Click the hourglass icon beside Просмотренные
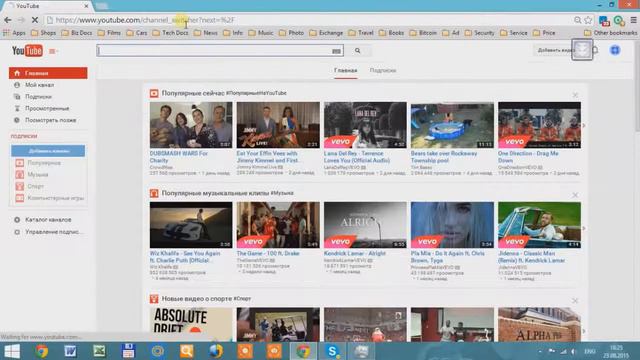 [x=17, y=109]
